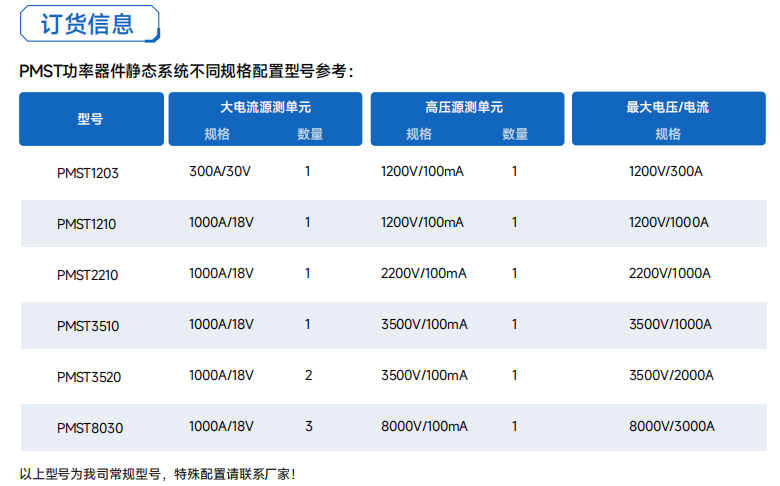Click the 高压源测单元 header
This screenshot has height=486, width=780.
coord(467,107)
